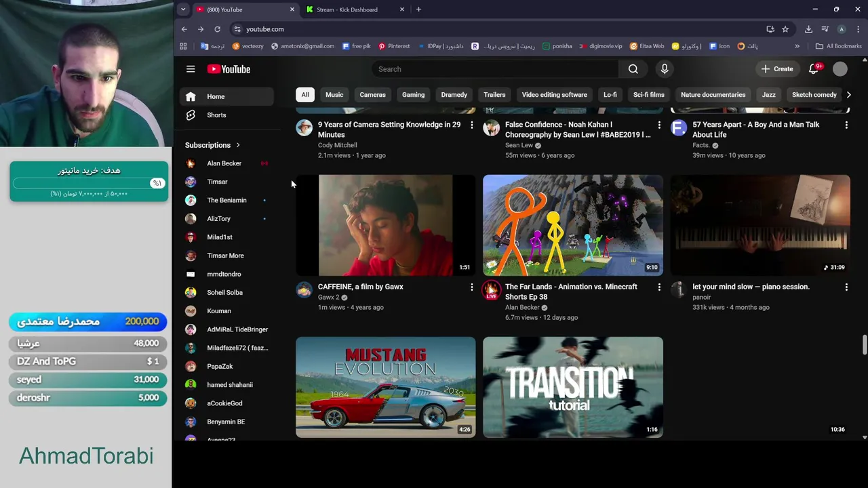Select the Gaming category chip
Image resolution: width=868 pixels, height=488 pixels.
click(413, 95)
